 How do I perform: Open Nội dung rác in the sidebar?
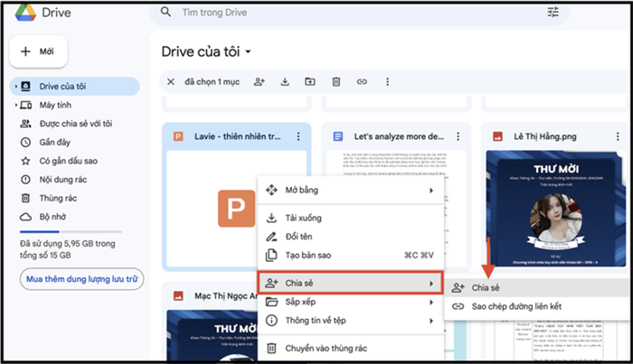click(x=63, y=180)
